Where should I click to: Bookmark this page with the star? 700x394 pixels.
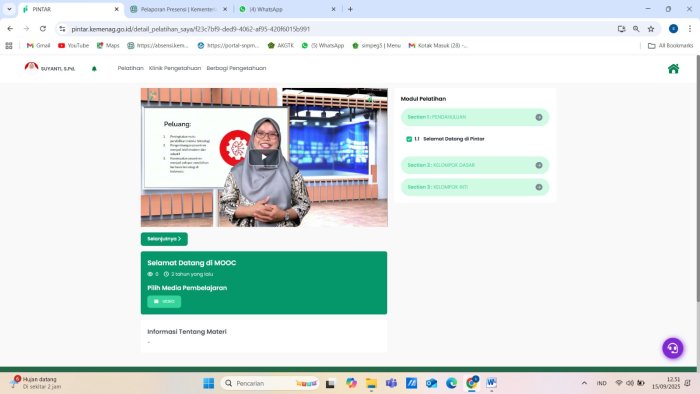pyautogui.click(x=651, y=29)
